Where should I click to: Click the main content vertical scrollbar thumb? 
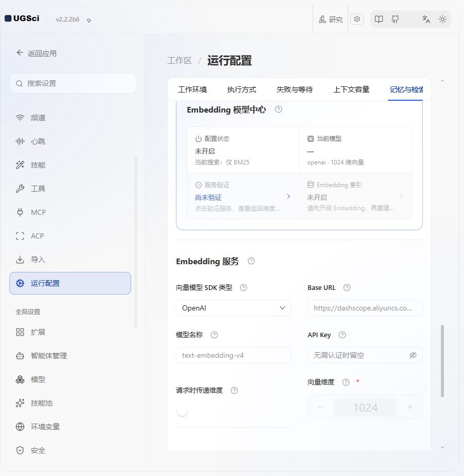point(442,361)
